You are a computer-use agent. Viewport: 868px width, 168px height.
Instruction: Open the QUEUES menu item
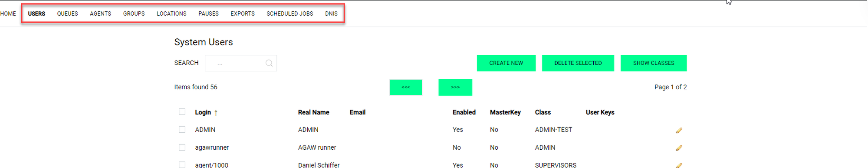(x=67, y=13)
